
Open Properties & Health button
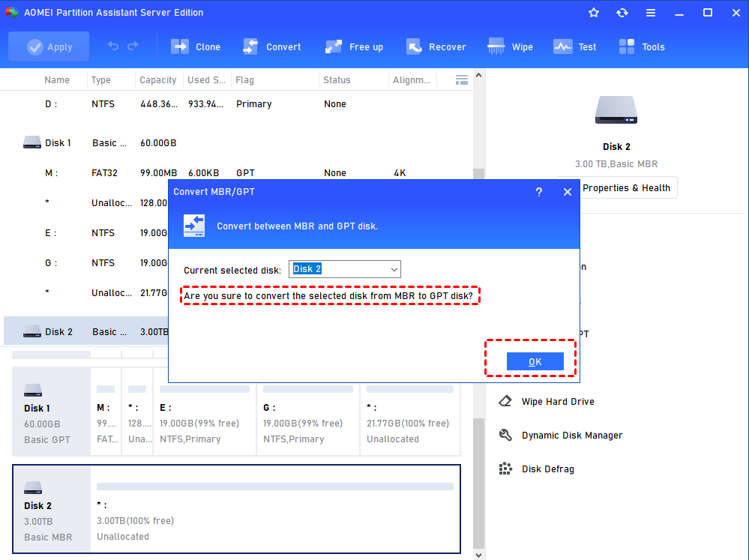(626, 188)
